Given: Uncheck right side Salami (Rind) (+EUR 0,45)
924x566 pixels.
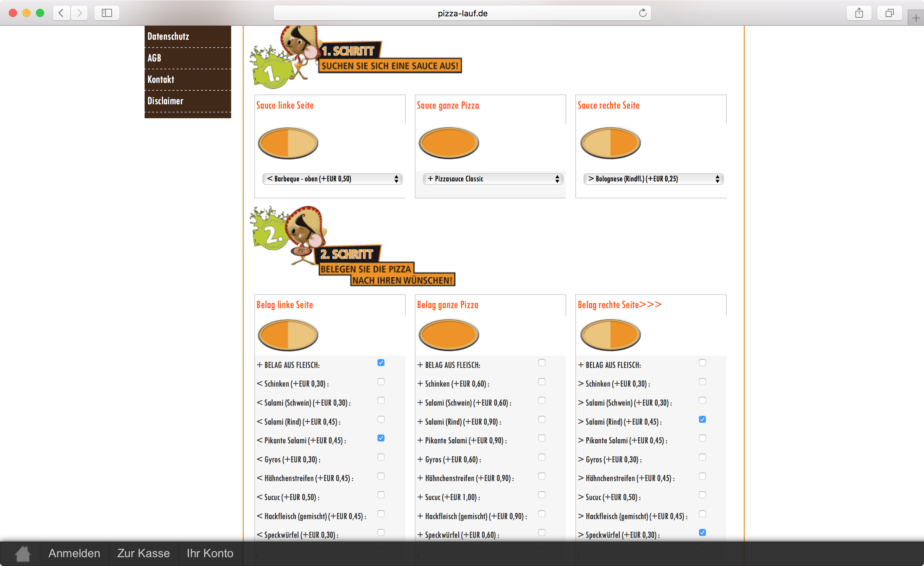Looking at the screenshot, I should click(702, 419).
